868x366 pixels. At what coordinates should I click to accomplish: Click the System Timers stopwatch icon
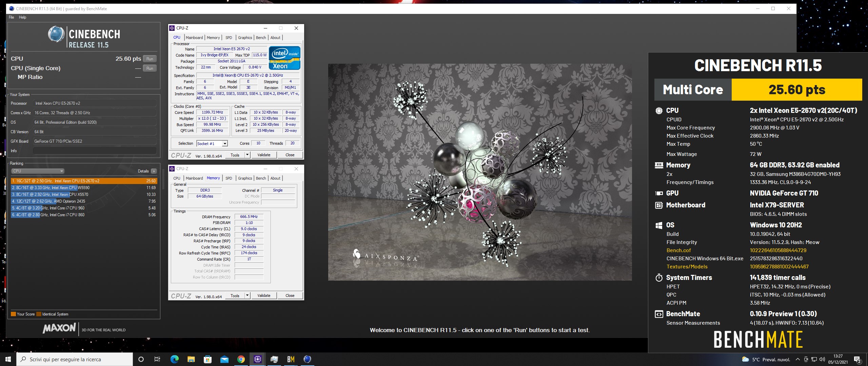(659, 278)
